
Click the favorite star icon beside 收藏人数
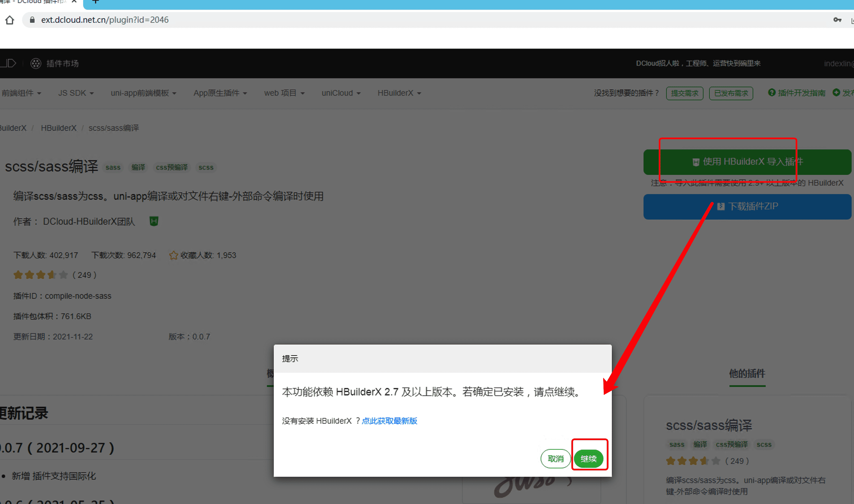174,255
